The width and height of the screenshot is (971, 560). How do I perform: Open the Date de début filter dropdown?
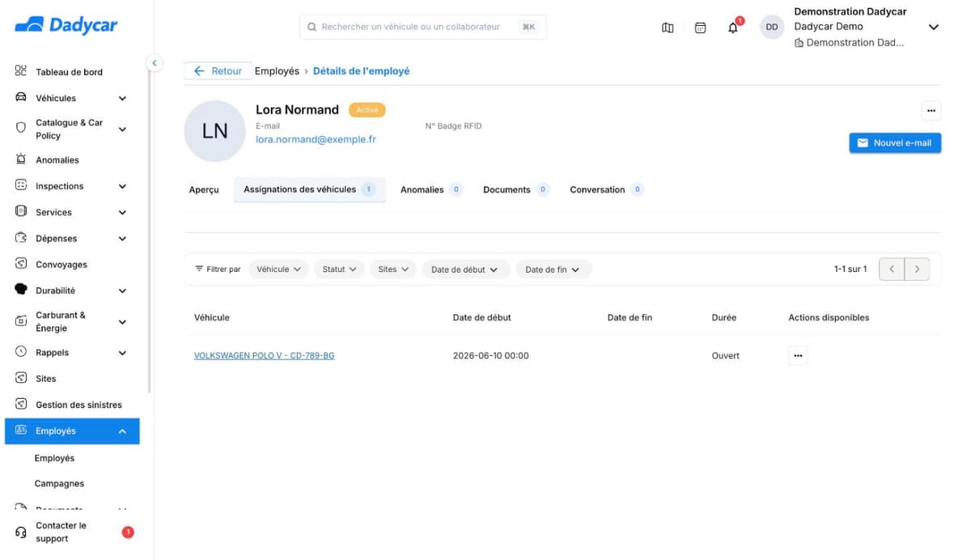[465, 269]
